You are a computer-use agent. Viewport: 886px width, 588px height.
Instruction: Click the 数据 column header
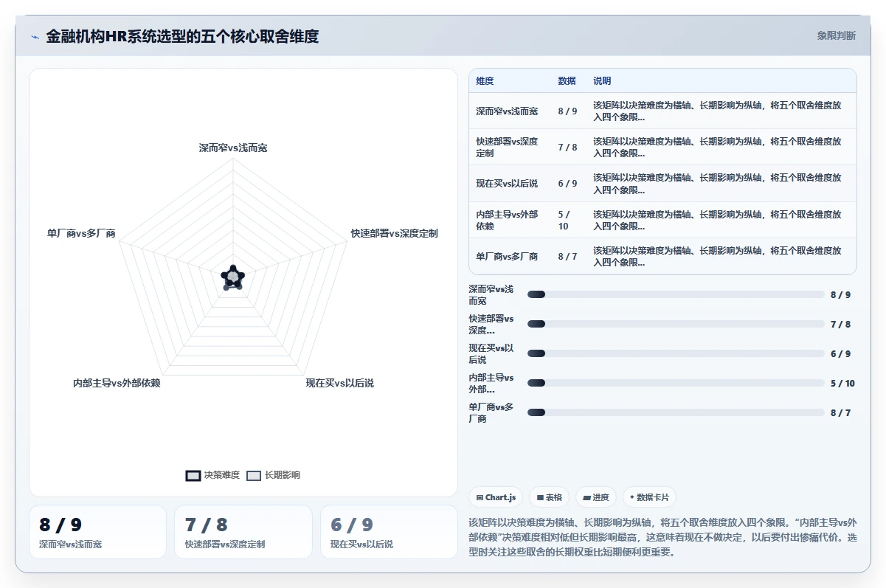coord(567,81)
